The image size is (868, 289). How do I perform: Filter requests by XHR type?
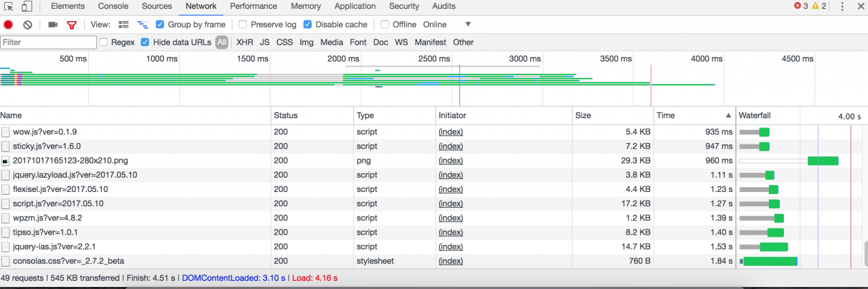click(244, 42)
